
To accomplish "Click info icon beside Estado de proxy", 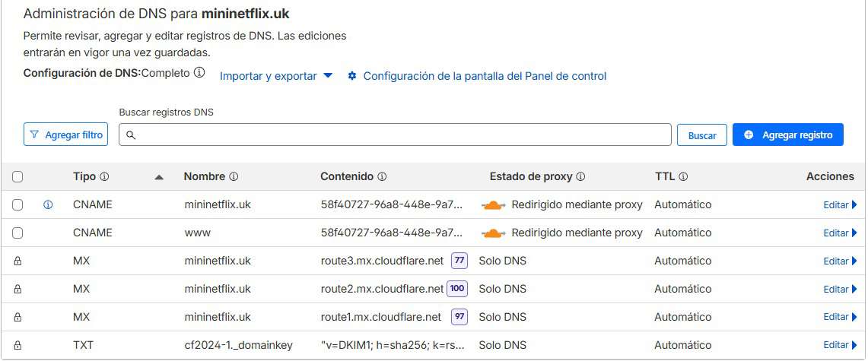I will pos(580,176).
